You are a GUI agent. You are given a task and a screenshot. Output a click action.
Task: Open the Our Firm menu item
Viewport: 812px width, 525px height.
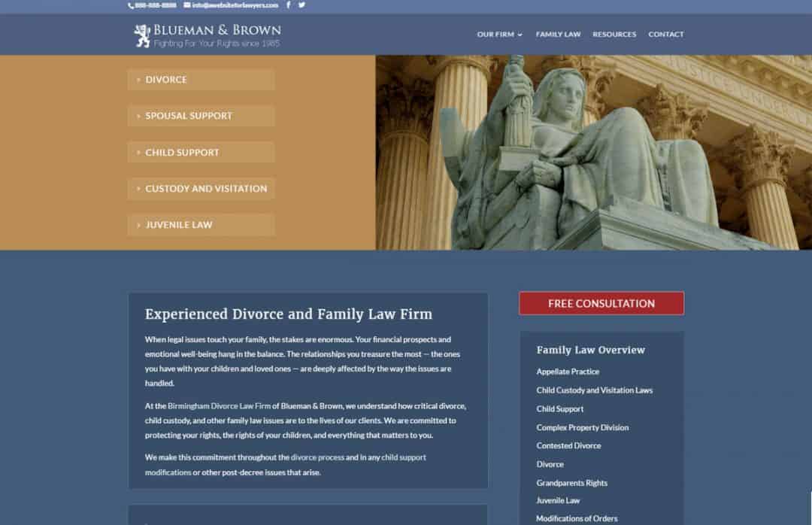[x=495, y=34]
